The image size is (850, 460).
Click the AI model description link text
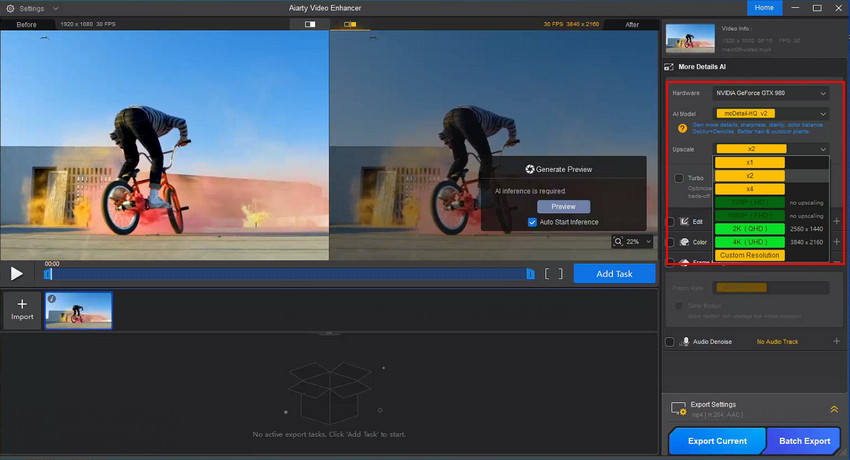(x=757, y=128)
